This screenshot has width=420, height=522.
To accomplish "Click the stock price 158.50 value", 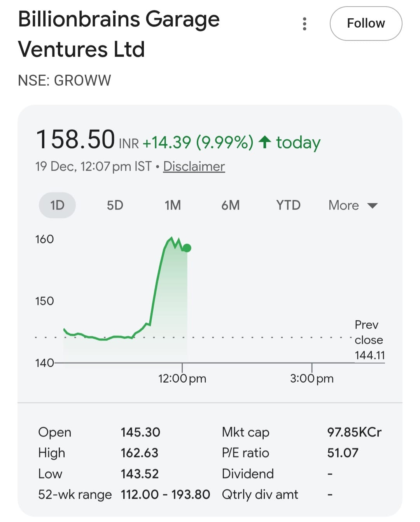I will click(75, 139).
